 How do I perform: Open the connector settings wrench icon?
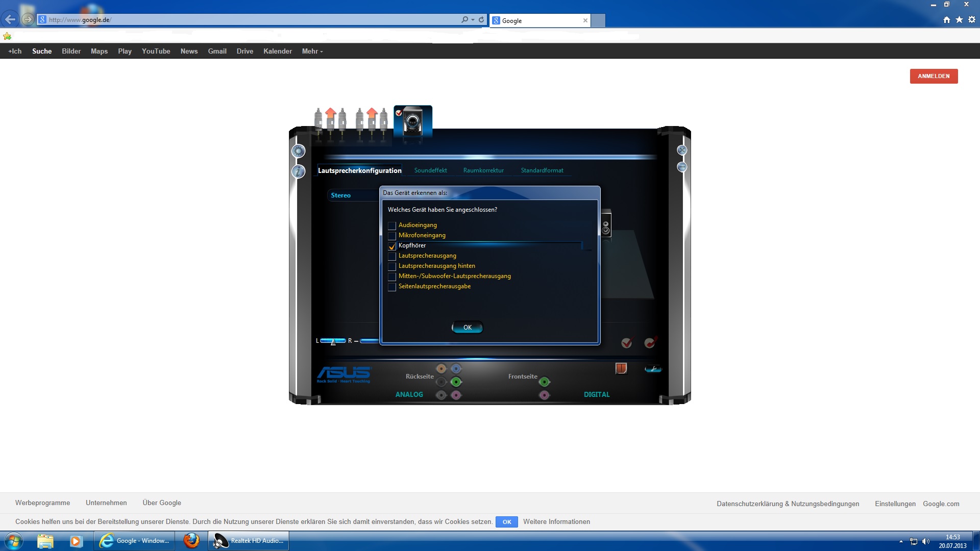point(653,369)
